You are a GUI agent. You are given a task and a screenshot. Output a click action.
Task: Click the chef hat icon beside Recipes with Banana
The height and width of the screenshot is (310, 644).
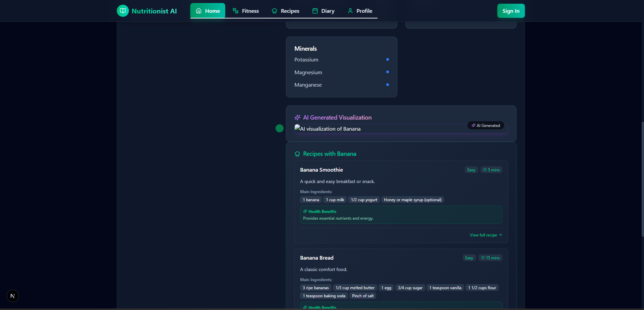click(297, 154)
